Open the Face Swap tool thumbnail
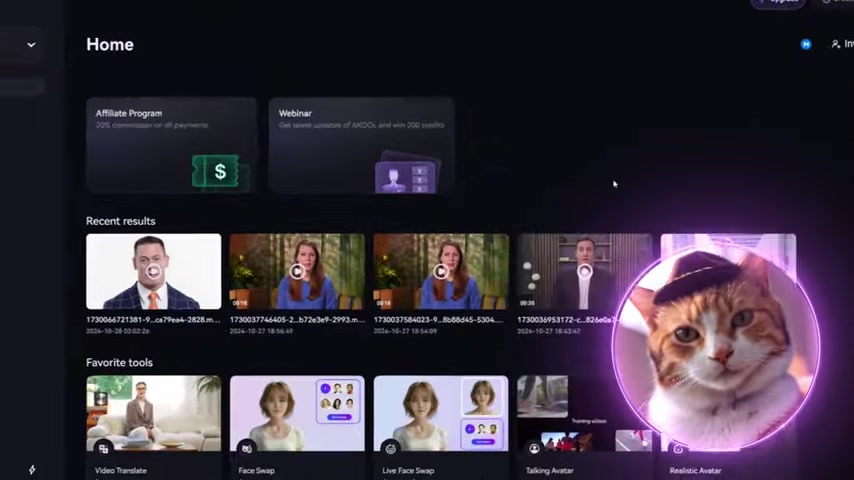This screenshot has width=854, height=480. 297,413
